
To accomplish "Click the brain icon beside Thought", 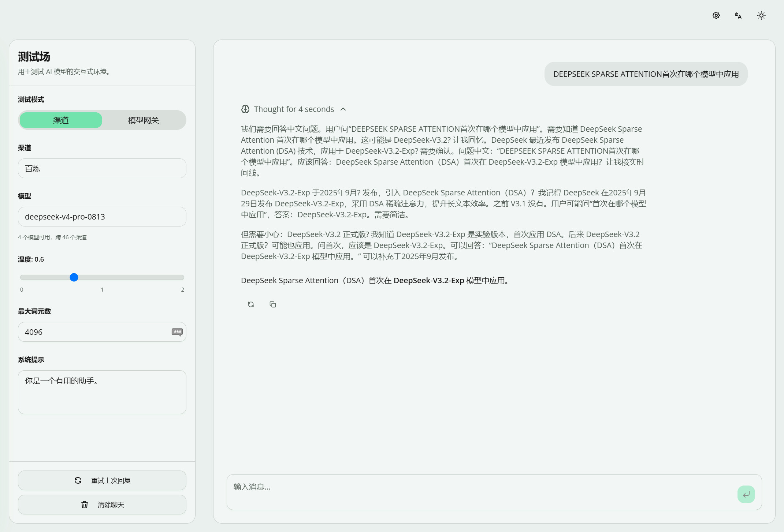I will [x=245, y=109].
